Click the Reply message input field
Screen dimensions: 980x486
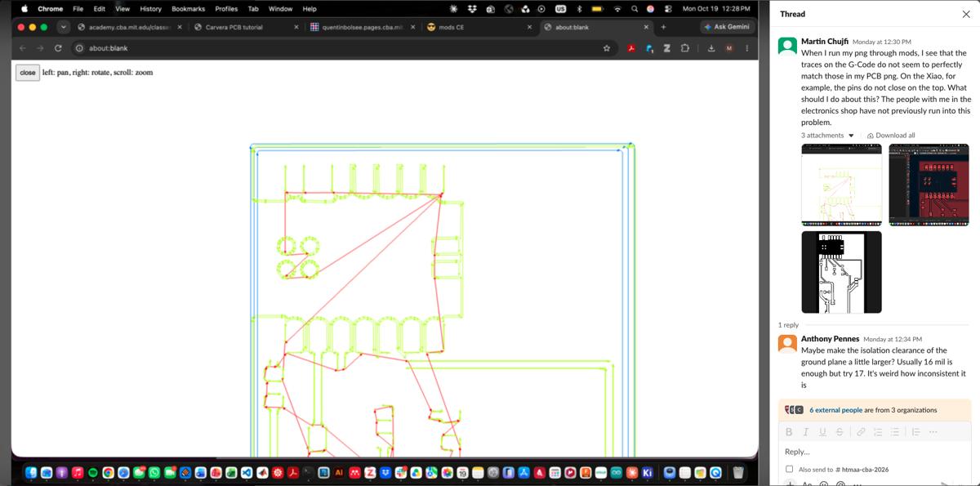pyautogui.click(x=872, y=452)
